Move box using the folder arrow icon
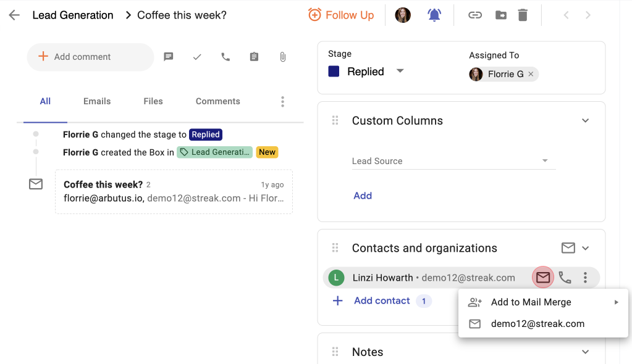 [x=501, y=15]
